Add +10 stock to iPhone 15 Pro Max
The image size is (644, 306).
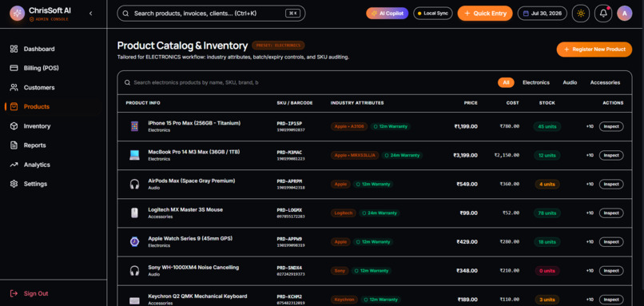point(590,126)
